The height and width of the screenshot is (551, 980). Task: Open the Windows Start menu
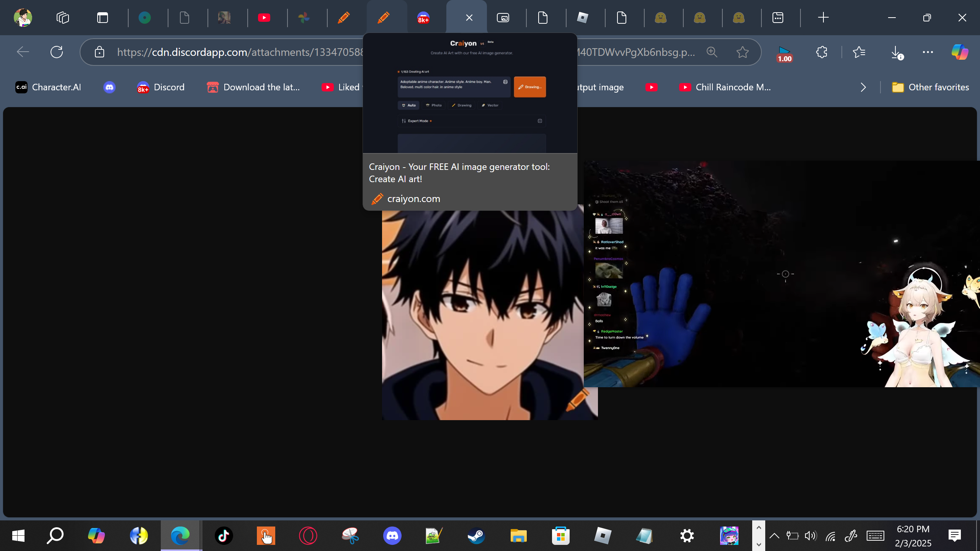click(x=18, y=536)
